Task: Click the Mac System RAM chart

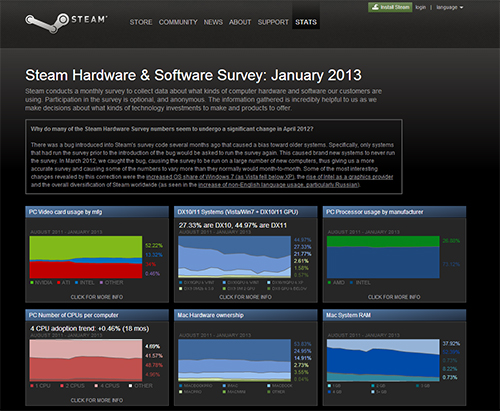Action: 383,360
